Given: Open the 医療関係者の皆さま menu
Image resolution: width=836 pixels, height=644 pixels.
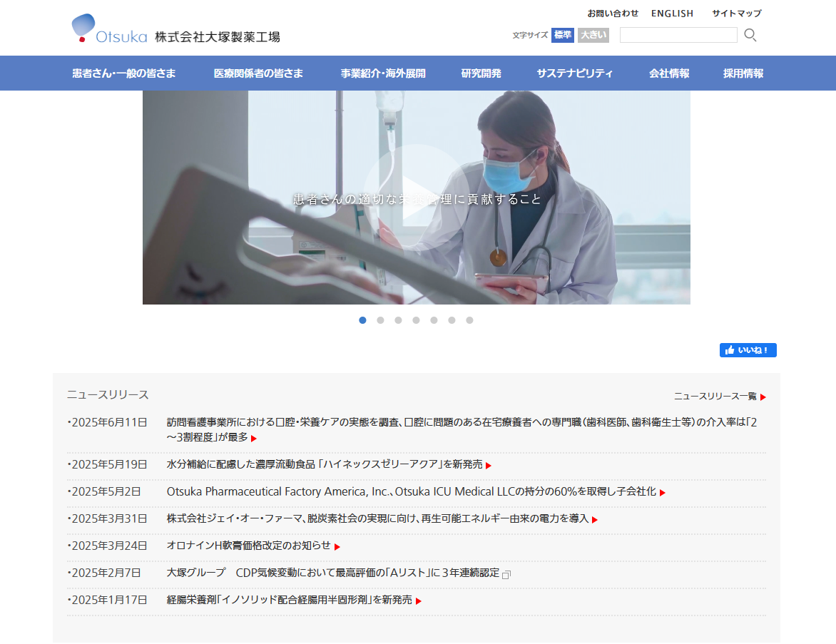Looking at the screenshot, I should tap(258, 73).
